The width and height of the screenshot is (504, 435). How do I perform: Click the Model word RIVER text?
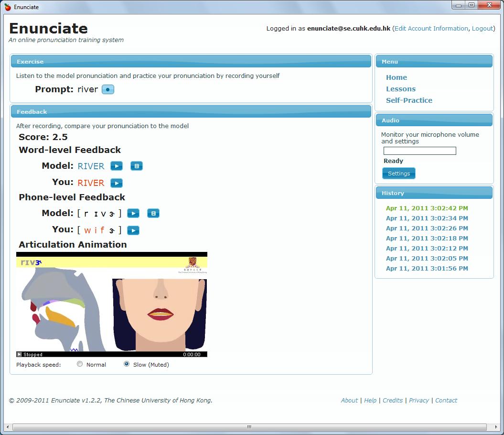(x=91, y=166)
